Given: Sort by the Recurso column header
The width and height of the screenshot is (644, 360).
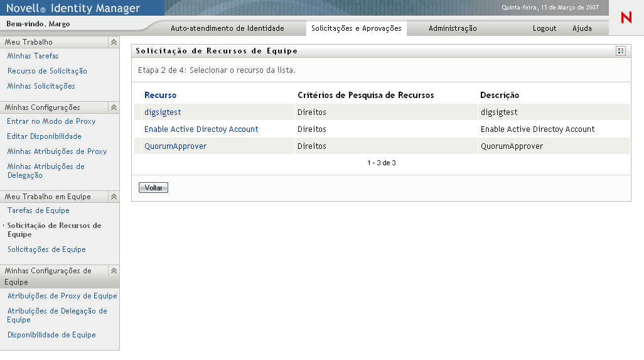Looking at the screenshot, I should pos(160,95).
